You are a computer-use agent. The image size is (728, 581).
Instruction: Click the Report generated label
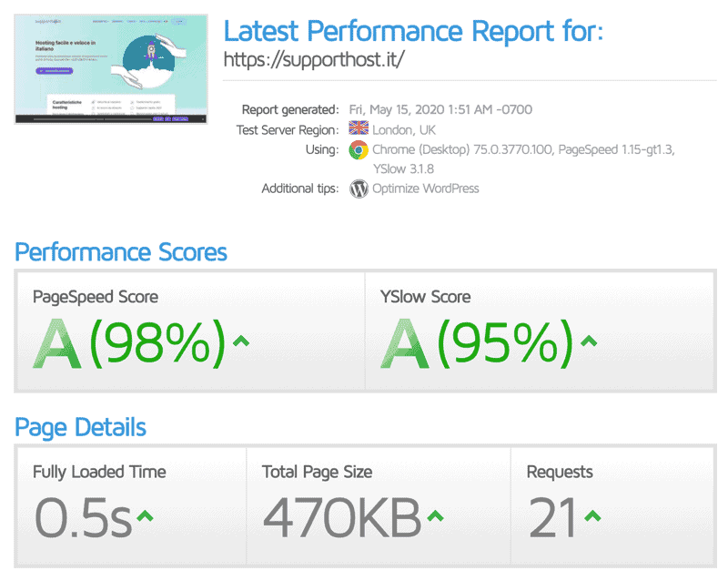tap(290, 109)
